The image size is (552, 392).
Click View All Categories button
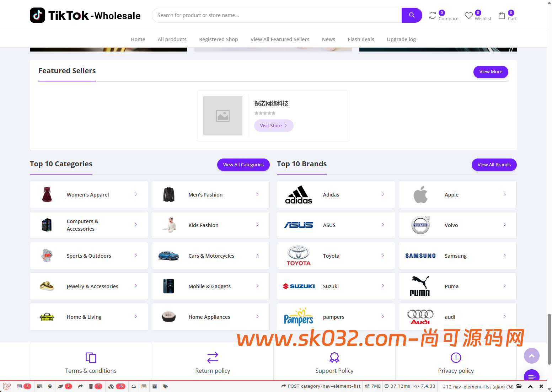pyautogui.click(x=243, y=165)
